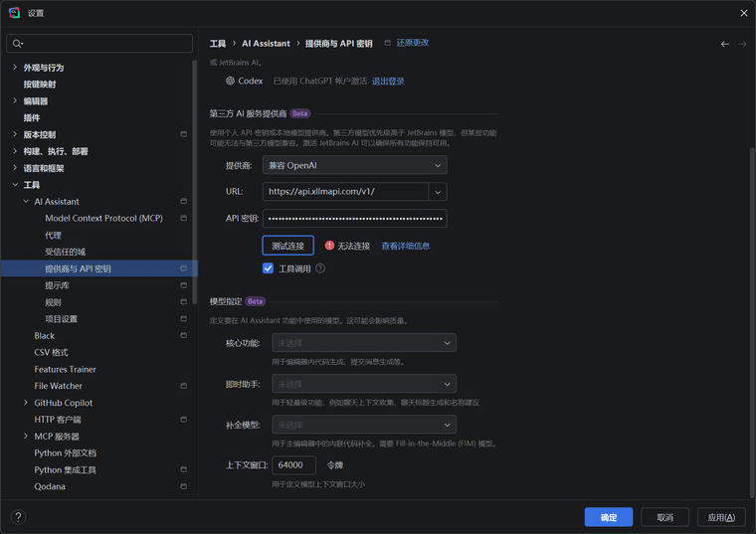
Task: Select CSV 格式 in settings tree
Action: pyautogui.click(x=51, y=352)
